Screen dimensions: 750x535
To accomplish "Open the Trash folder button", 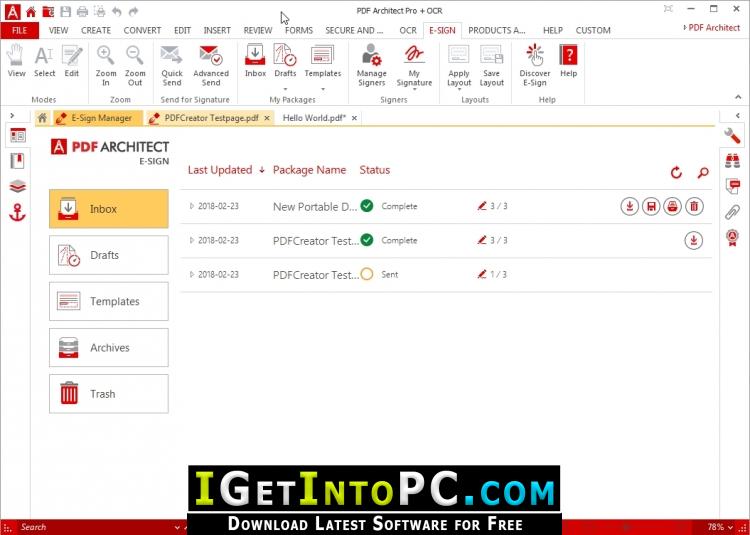I will pos(109,394).
